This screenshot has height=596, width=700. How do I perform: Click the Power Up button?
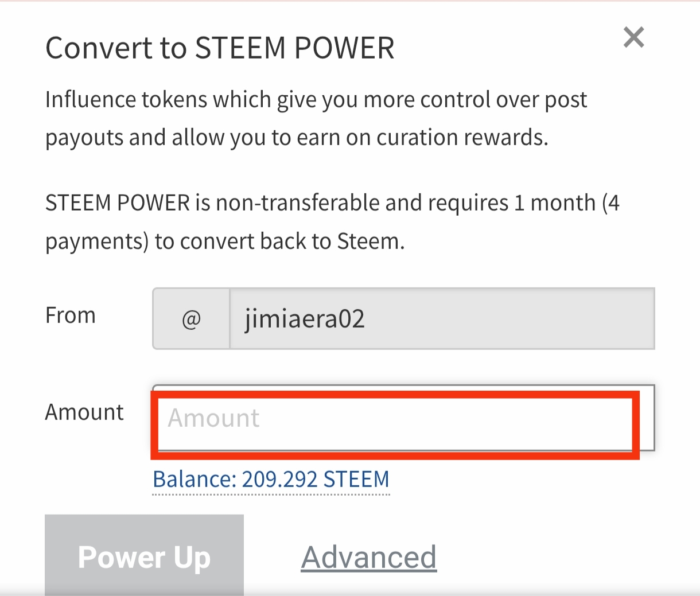[144, 555]
